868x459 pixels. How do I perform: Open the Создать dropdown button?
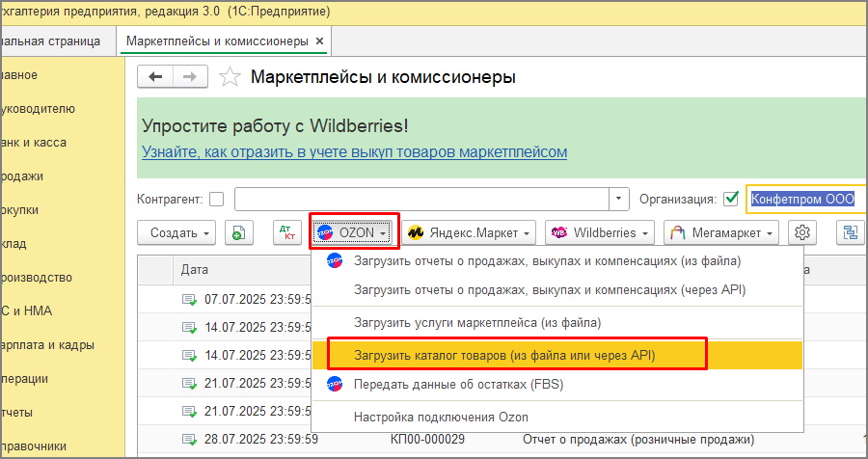coord(176,233)
